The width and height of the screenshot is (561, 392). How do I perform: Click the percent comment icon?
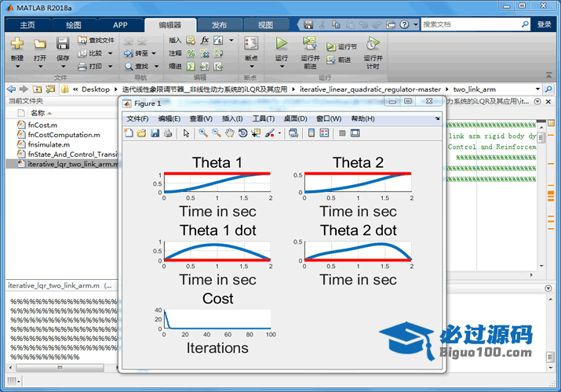click(x=191, y=53)
